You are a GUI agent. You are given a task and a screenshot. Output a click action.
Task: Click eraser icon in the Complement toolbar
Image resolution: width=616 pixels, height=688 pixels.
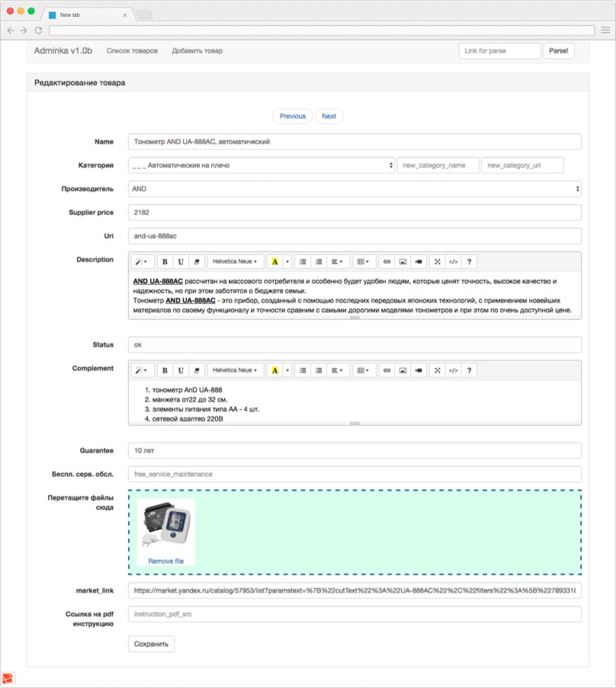click(197, 370)
